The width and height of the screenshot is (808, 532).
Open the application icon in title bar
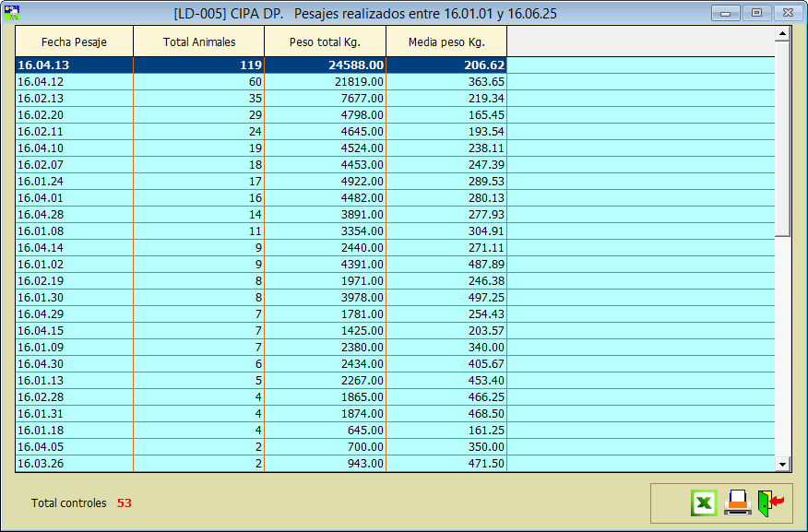pos(13,13)
